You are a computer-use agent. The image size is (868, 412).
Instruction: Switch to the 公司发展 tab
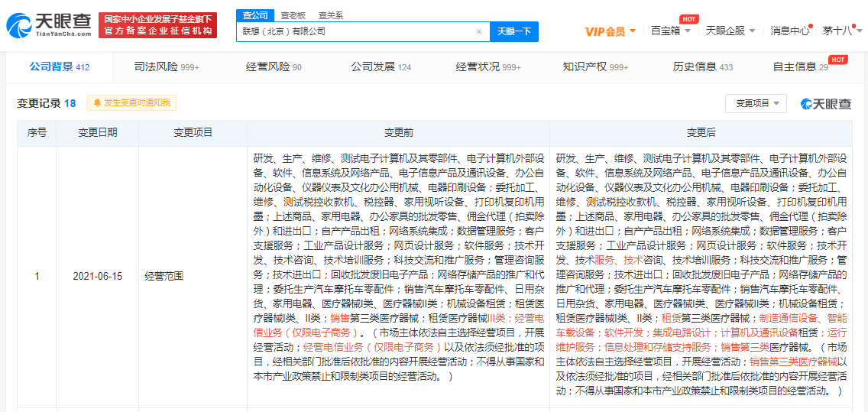pos(381,67)
